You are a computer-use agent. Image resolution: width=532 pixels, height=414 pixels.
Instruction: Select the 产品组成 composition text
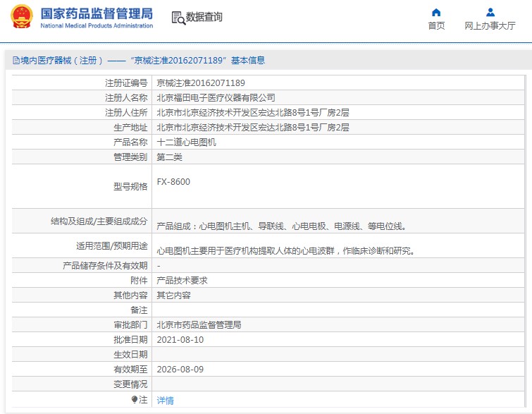click(281, 226)
